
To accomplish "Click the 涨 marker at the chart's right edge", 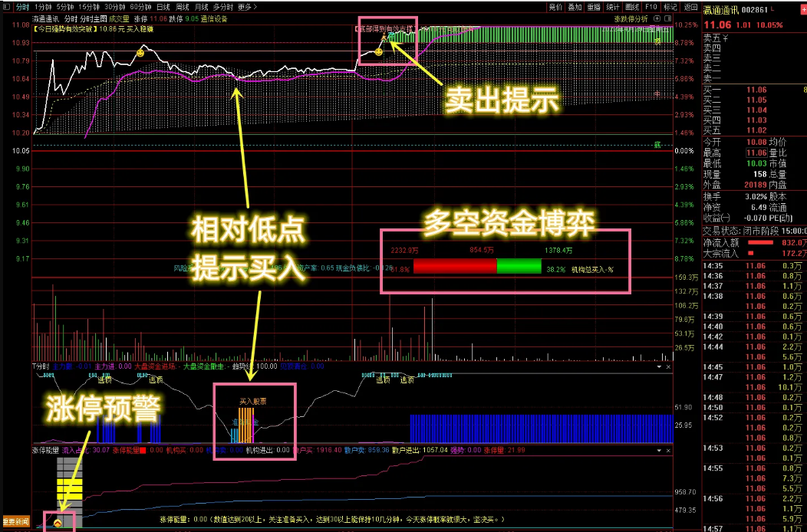I will coord(657,41).
